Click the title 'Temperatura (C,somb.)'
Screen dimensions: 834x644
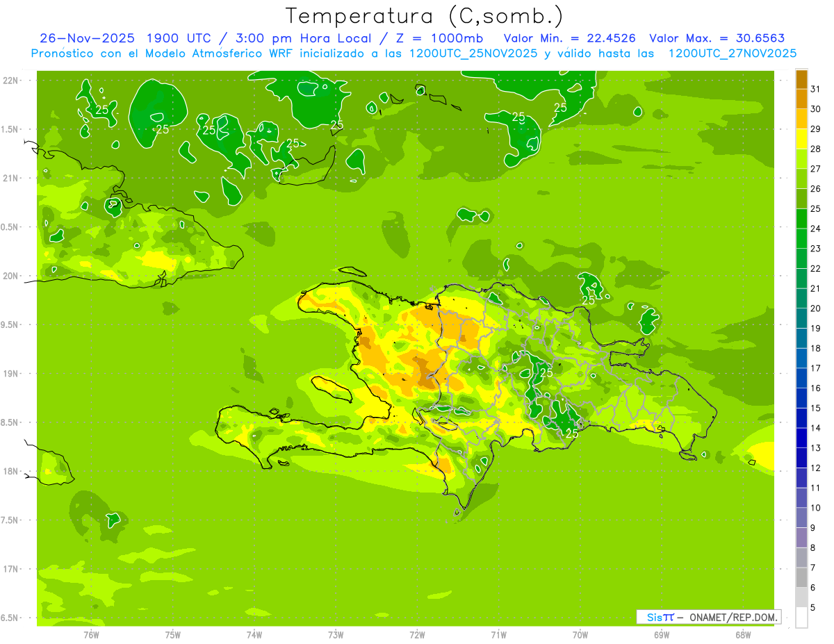(425, 16)
